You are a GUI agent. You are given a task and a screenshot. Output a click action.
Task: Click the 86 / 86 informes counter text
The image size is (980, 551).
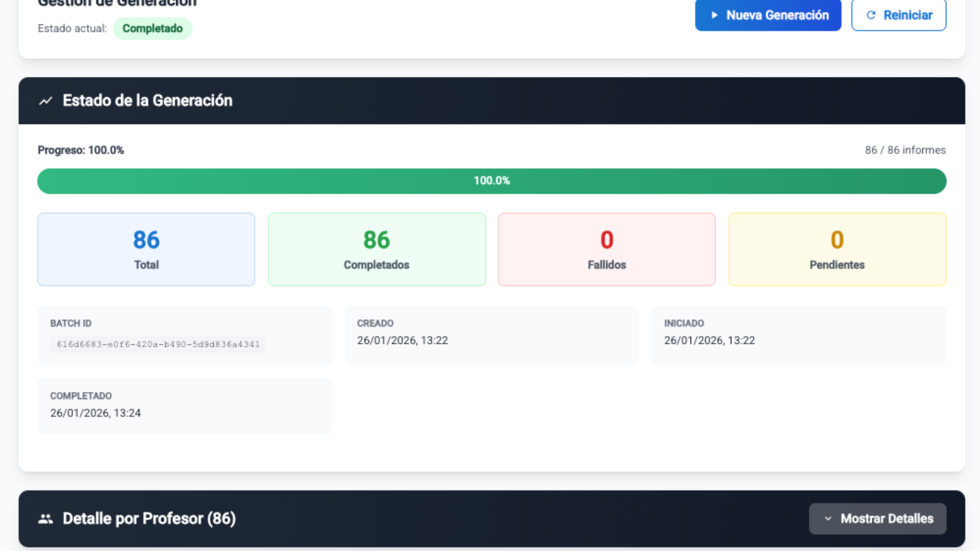coord(905,150)
